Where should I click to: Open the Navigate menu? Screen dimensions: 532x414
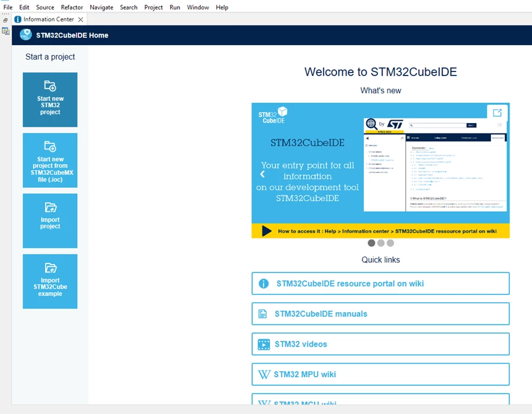click(102, 7)
